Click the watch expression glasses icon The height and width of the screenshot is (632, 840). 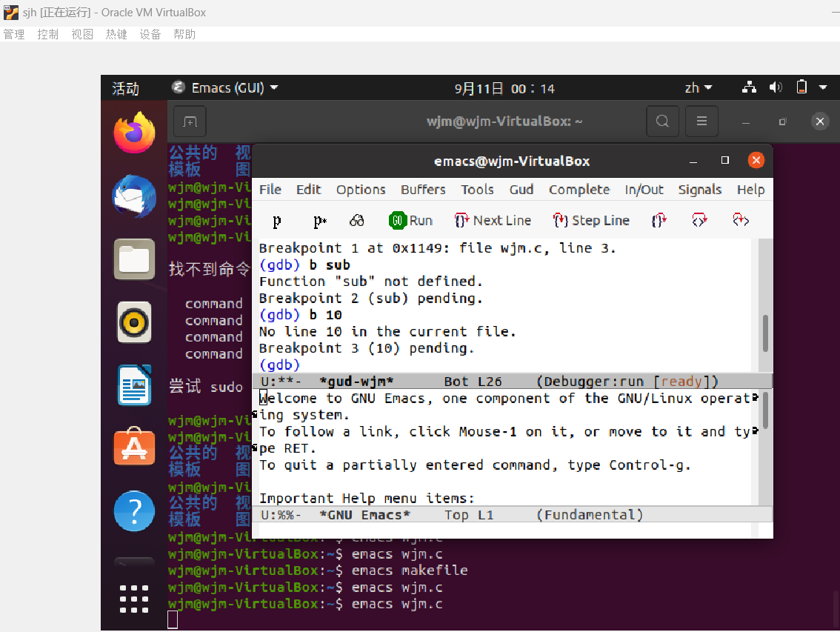(x=357, y=220)
